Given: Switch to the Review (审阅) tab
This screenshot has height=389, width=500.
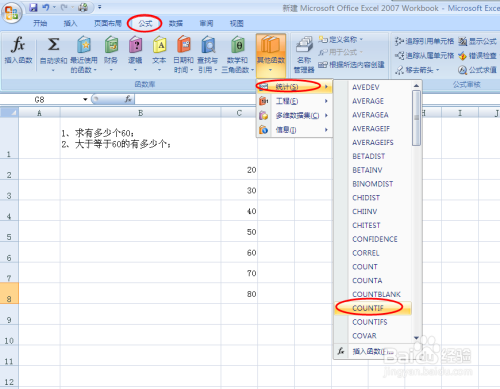Looking at the screenshot, I should click(206, 23).
